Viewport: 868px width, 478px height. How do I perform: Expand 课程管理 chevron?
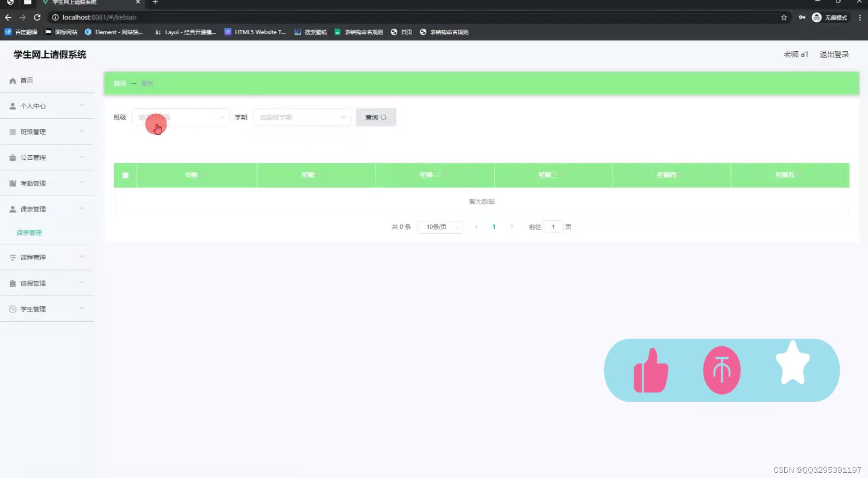81,257
